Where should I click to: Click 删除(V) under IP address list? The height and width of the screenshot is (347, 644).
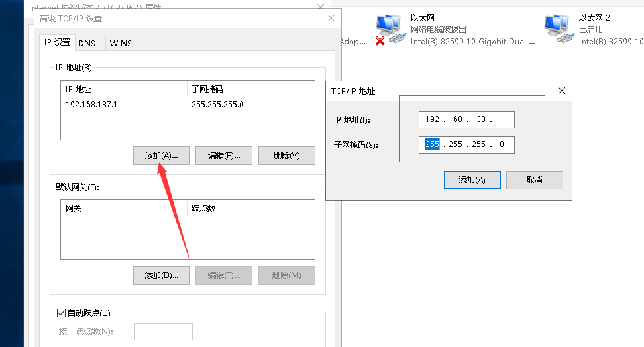(x=287, y=156)
